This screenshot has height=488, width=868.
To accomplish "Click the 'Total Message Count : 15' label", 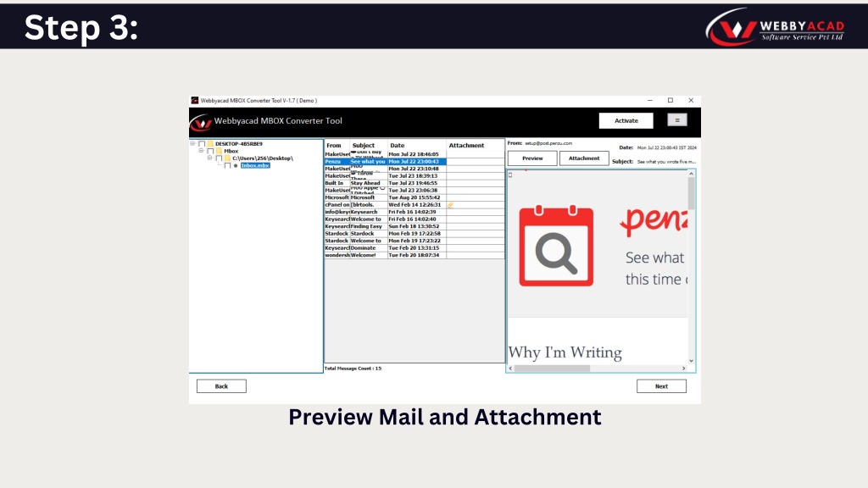I will coord(353,369).
